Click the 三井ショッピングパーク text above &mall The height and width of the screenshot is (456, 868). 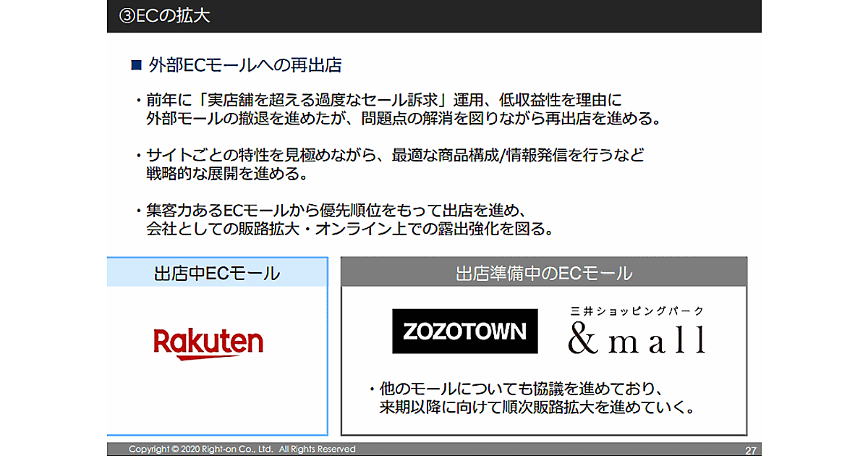coord(637,311)
